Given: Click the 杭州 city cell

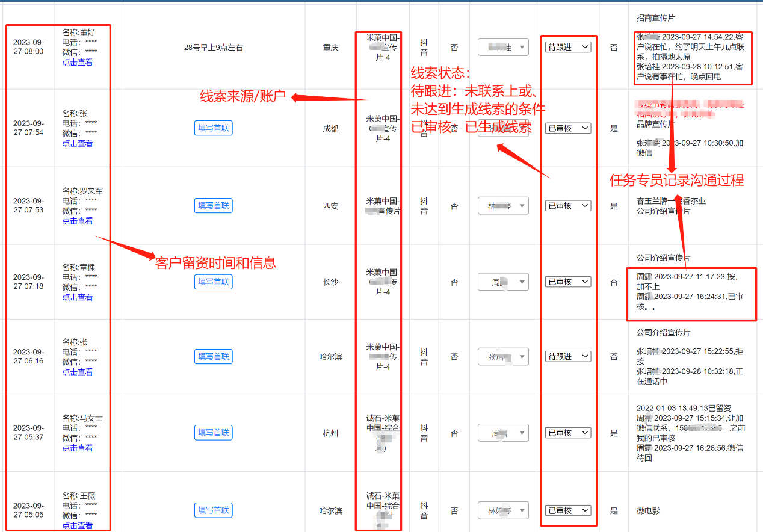Looking at the screenshot, I should click(330, 433).
